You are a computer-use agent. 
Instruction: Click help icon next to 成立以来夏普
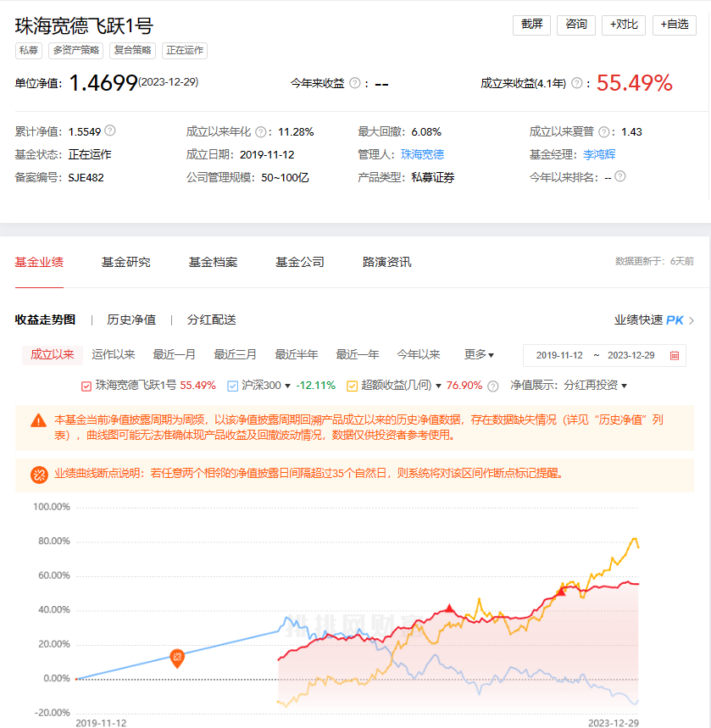point(603,132)
